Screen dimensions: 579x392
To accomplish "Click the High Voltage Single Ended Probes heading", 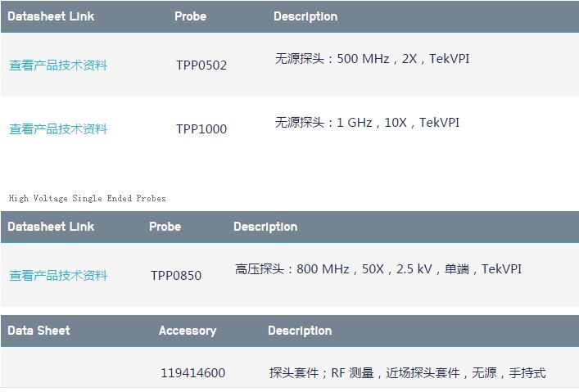I will pos(88,198).
